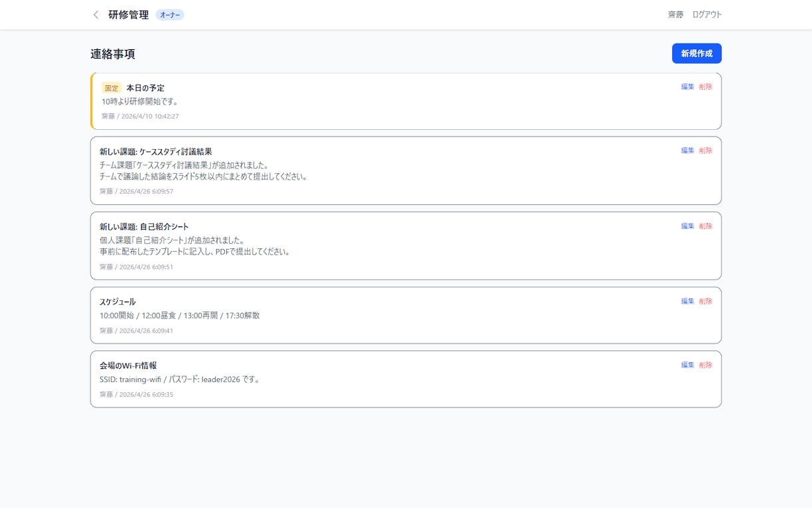Click the back arrow beside 研修管理

pyautogui.click(x=96, y=15)
